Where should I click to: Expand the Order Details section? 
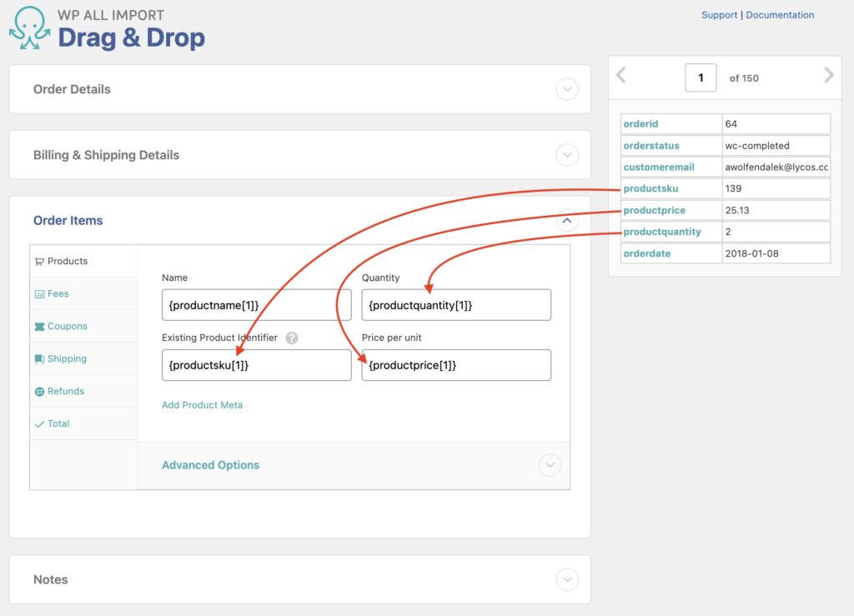pyautogui.click(x=567, y=89)
